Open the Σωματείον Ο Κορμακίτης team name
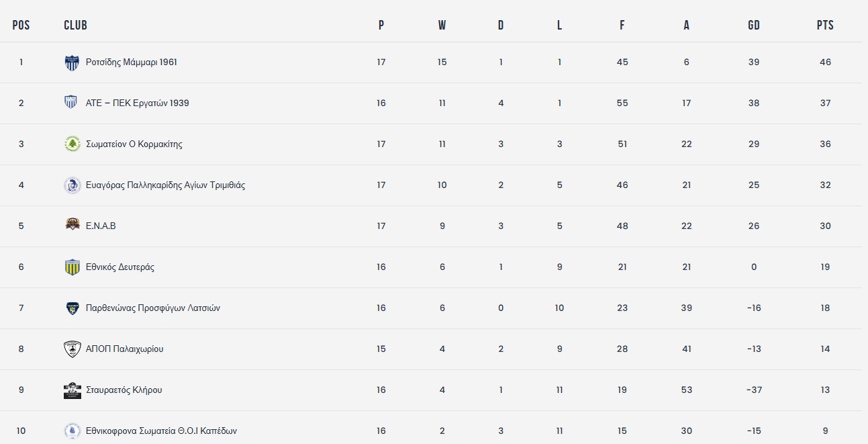 (x=134, y=144)
